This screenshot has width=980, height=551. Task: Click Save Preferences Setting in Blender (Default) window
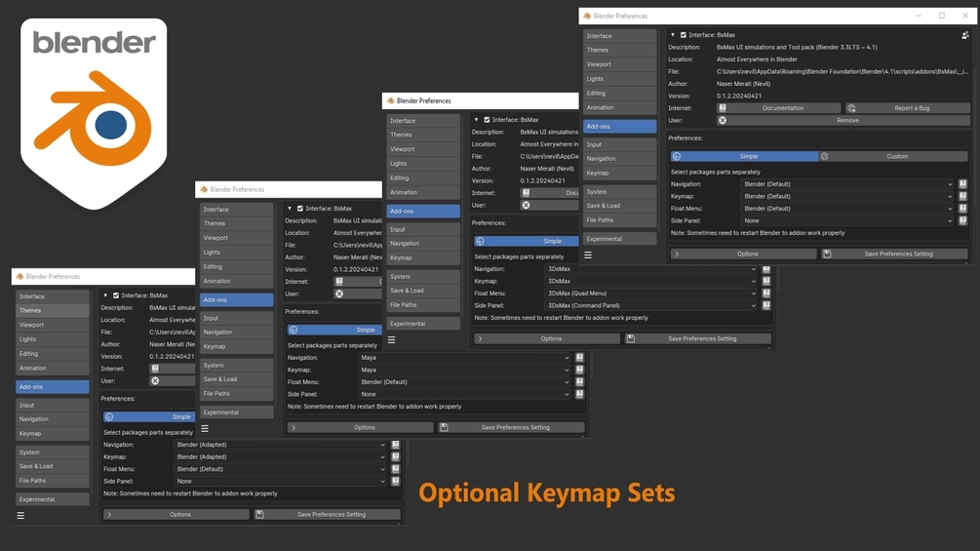(x=894, y=255)
